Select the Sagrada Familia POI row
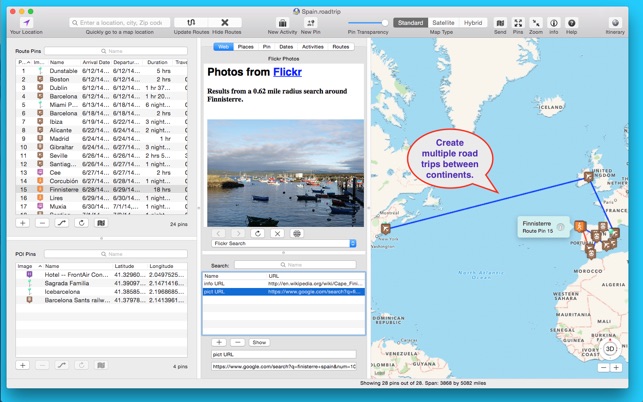 pyautogui.click(x=101, y=283)
